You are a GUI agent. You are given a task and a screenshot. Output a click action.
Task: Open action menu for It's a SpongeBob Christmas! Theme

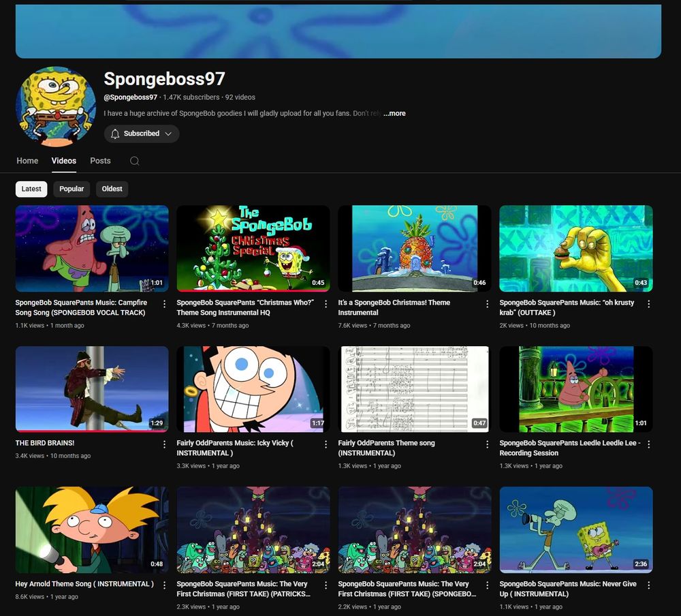[x=487, y=304]
